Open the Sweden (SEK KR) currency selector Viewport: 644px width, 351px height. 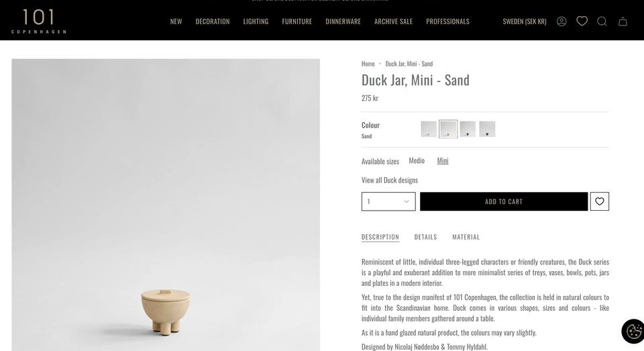tap(525, 21)
